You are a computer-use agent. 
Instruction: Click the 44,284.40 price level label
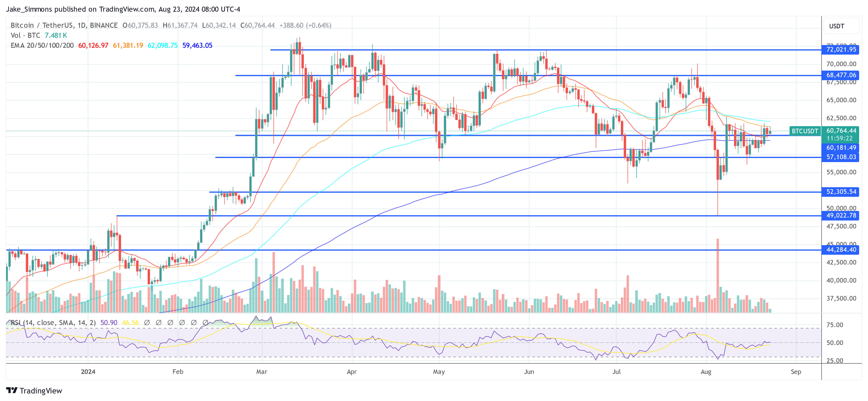point(841,250)
